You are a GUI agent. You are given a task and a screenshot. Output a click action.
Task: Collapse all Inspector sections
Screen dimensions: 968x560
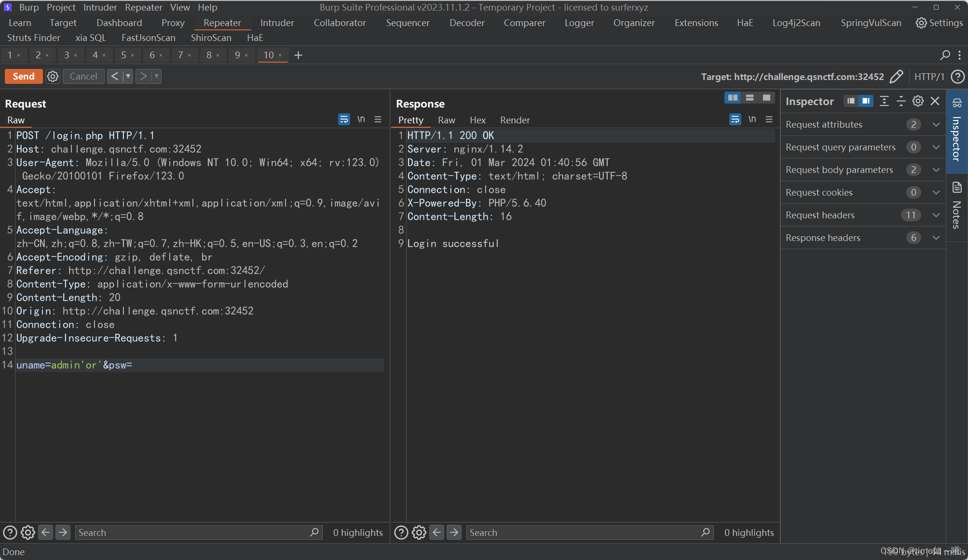[901, 101]
